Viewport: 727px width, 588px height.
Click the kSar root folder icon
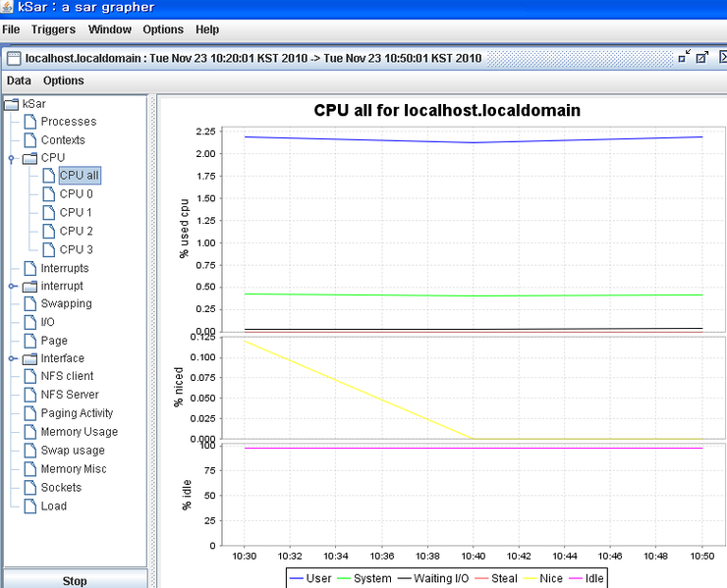point(12,104)
